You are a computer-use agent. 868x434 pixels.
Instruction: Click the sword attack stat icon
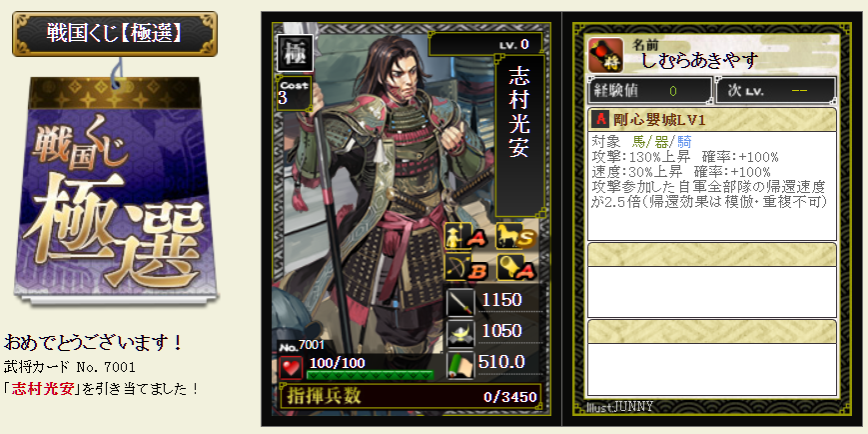460,302
